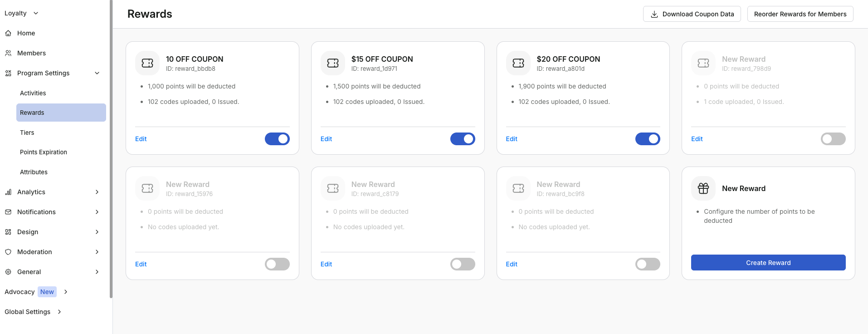This screenshot has width=868, height=334.
Task: Click "1 code uploaded, 0 Issued."
Action: coord(744,102)
